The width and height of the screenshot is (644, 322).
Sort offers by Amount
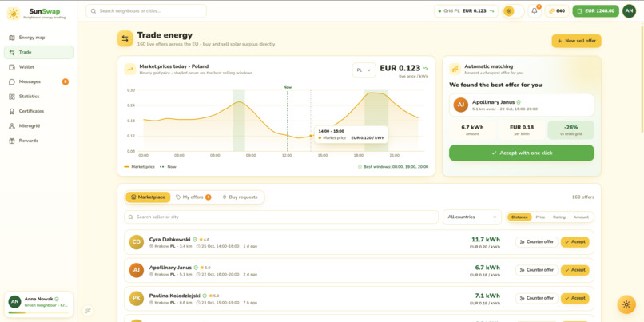click(581, 217)
